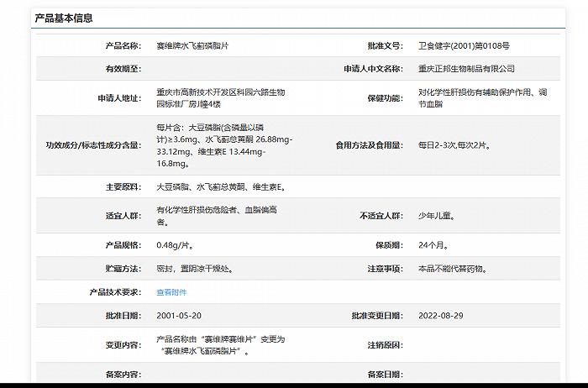This screenshot has width=588, height=388.
Task: Select the 贮藏方法 label
Action: 123,269
